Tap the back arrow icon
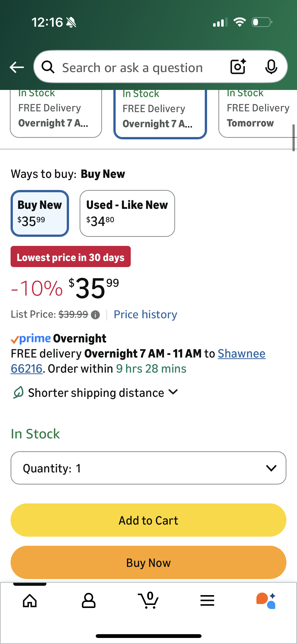This screenshot has width=297, height=644. click(x=17, y=67)
